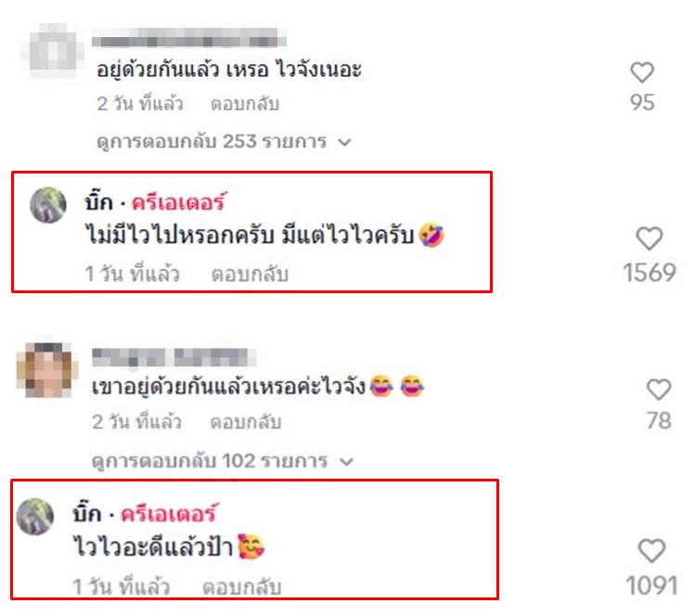Viewport: 695px width, 616px height.
Task: Open first blurred commenter's avatar
Action: [x=52, y=51]
